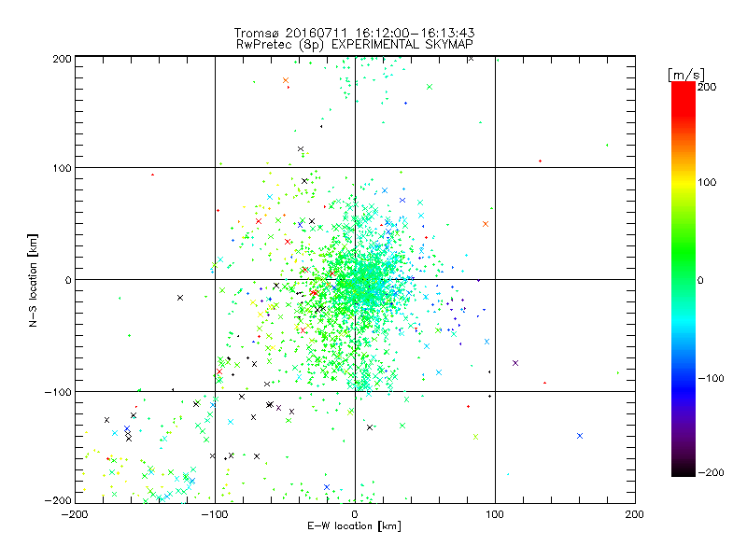747x560 pixels.
Task: Click the title line 'Tromsø 20160711 16:12:00-16:13:43'
Action: click(354, 33)
